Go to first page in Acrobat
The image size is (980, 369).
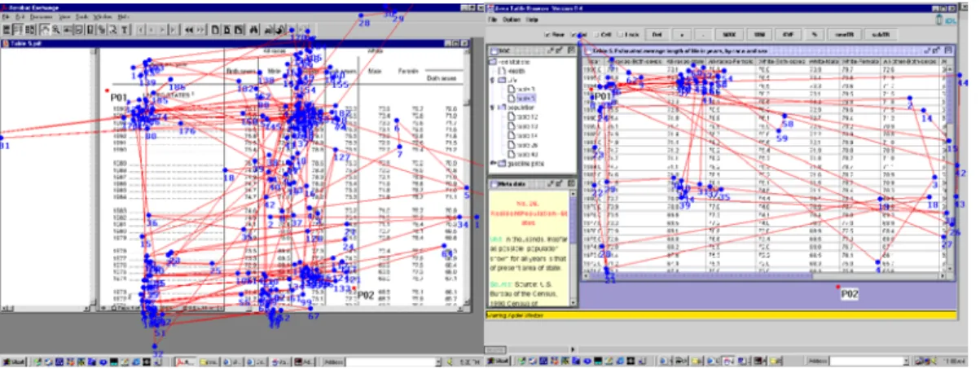tap(140, 30)
